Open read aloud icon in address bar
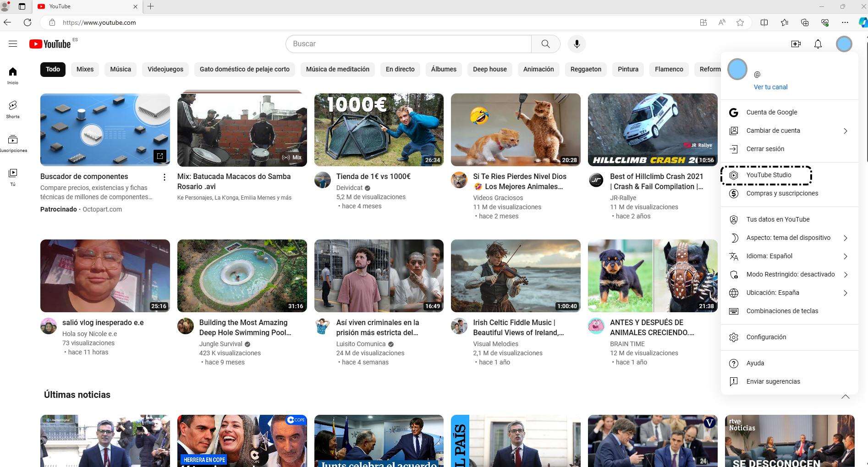868x467 pixels. (722, 22)
